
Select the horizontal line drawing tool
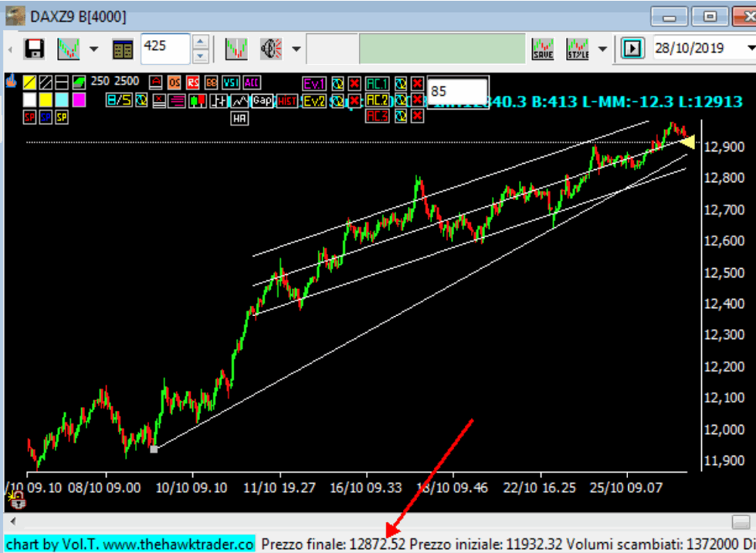62,83
